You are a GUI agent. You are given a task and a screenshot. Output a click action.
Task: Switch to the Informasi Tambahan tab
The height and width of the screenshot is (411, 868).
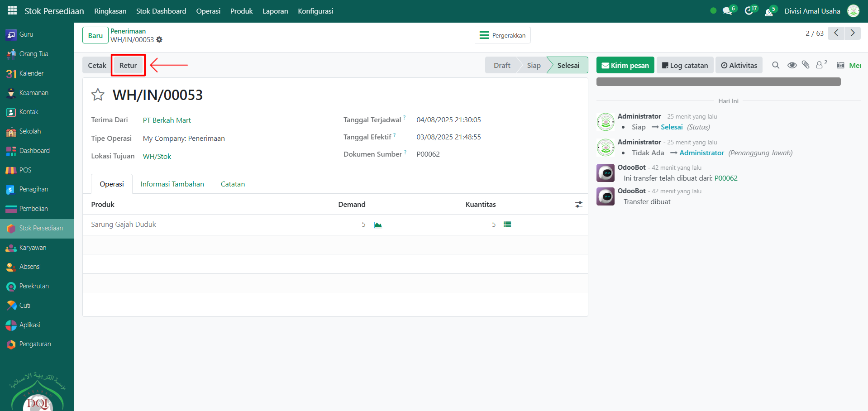[172, 184]
